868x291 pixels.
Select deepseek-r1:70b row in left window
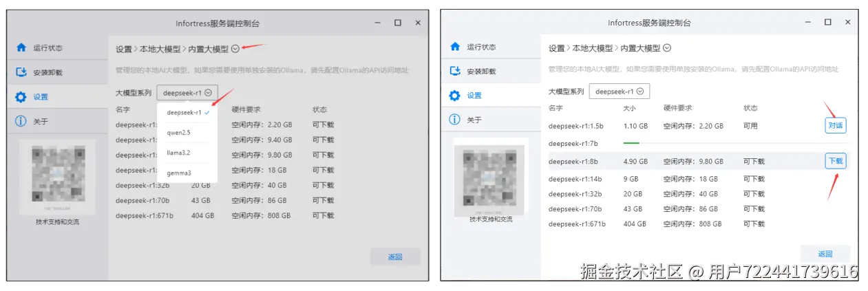click(267, 200)
